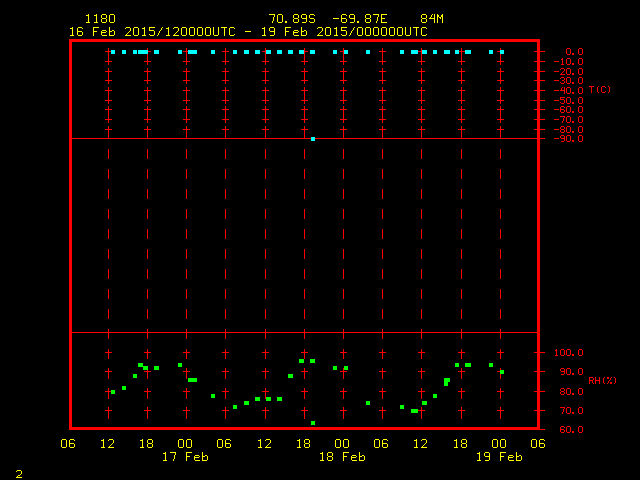
Task: Click the station number 1180 in header
Action: [99, 19]
